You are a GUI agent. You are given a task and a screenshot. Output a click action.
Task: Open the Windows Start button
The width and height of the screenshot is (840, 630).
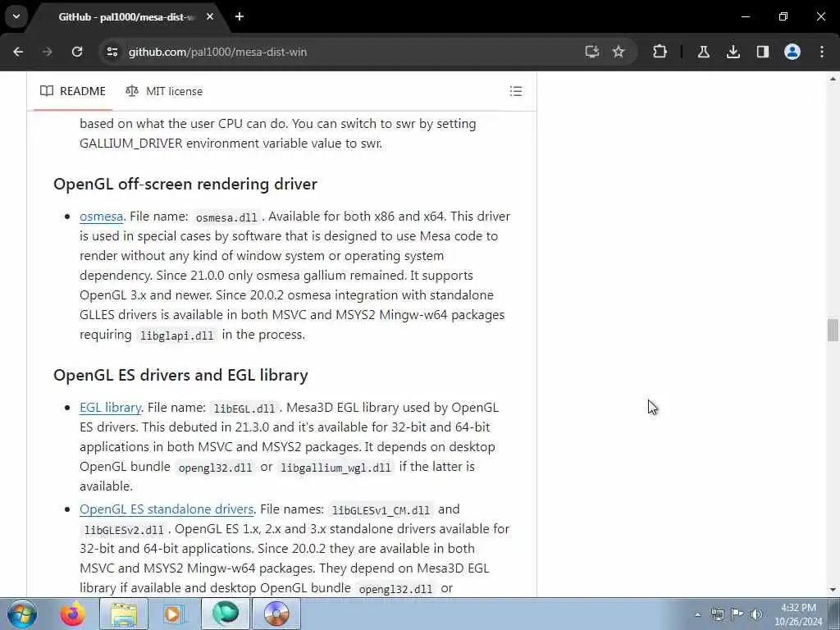22,614
